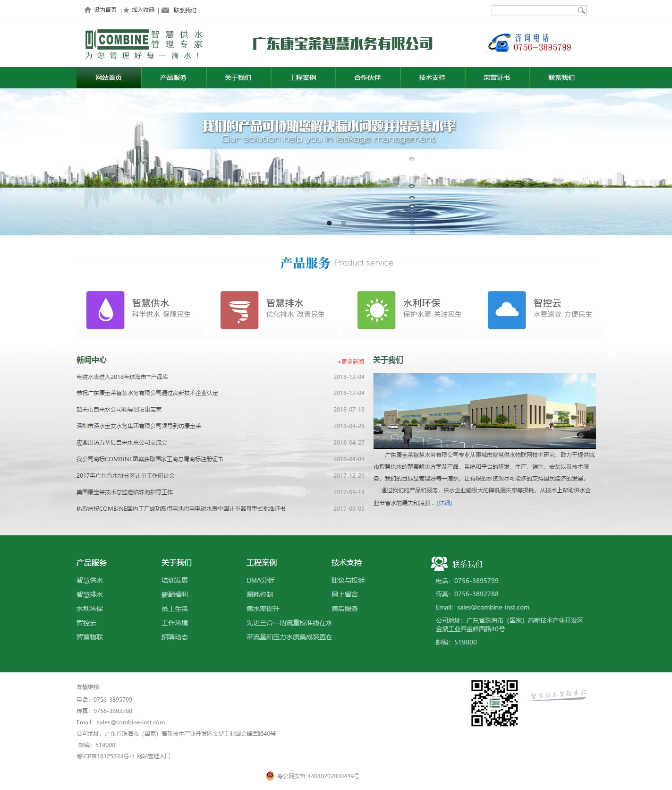
Task: Click the +更多新闻 link
Action: pyautogui.click(x=351, y=362)
